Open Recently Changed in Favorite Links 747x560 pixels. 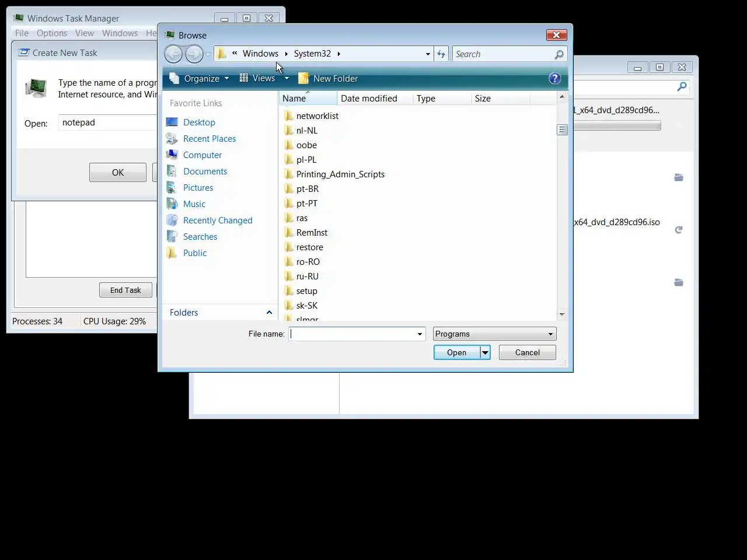click(218, 220)
